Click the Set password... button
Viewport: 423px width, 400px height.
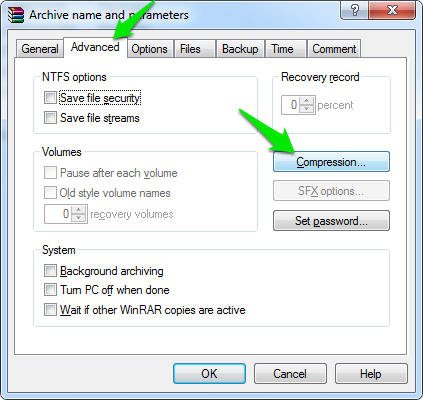coord(331,221)
